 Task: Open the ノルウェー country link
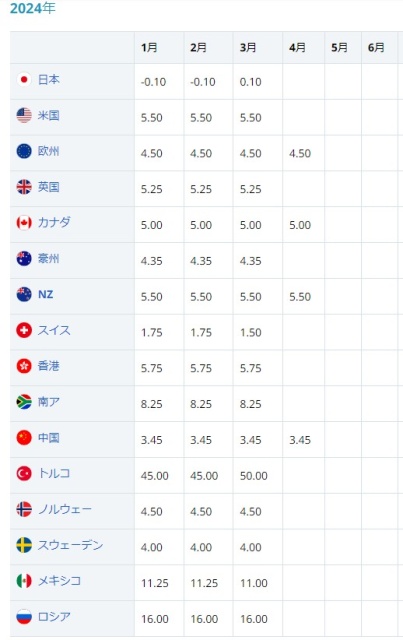pyautogui.click(x=65, y=509)
